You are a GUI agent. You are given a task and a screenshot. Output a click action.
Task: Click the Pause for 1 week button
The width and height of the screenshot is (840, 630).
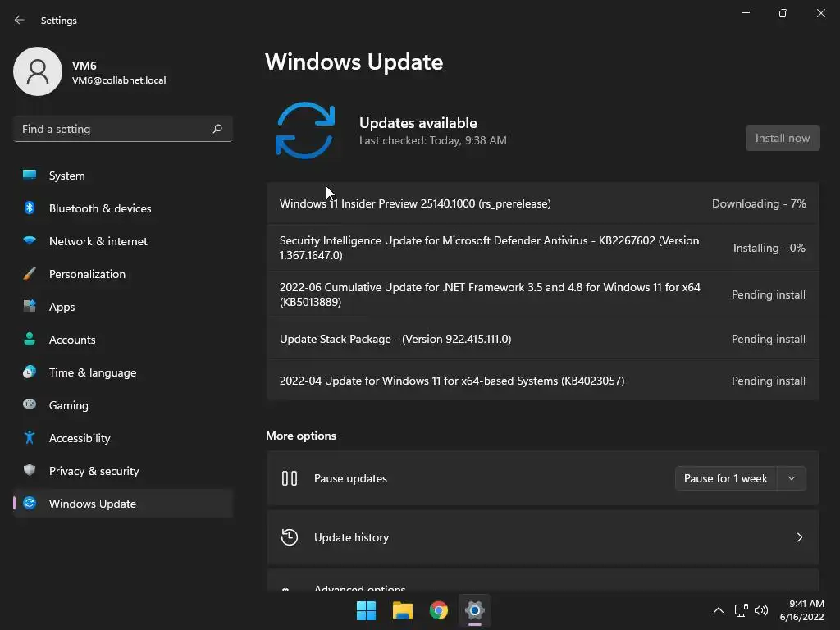click(x=725, y=478)
